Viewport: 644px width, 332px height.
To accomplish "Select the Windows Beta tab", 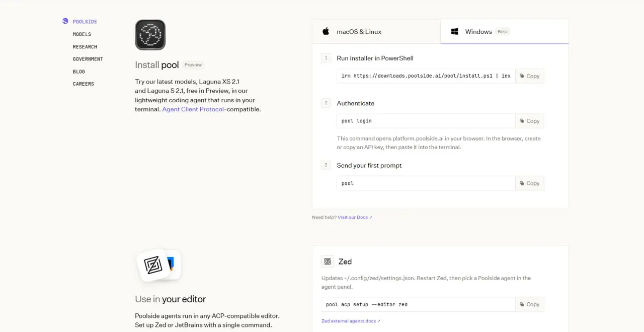I will [505, 32].
